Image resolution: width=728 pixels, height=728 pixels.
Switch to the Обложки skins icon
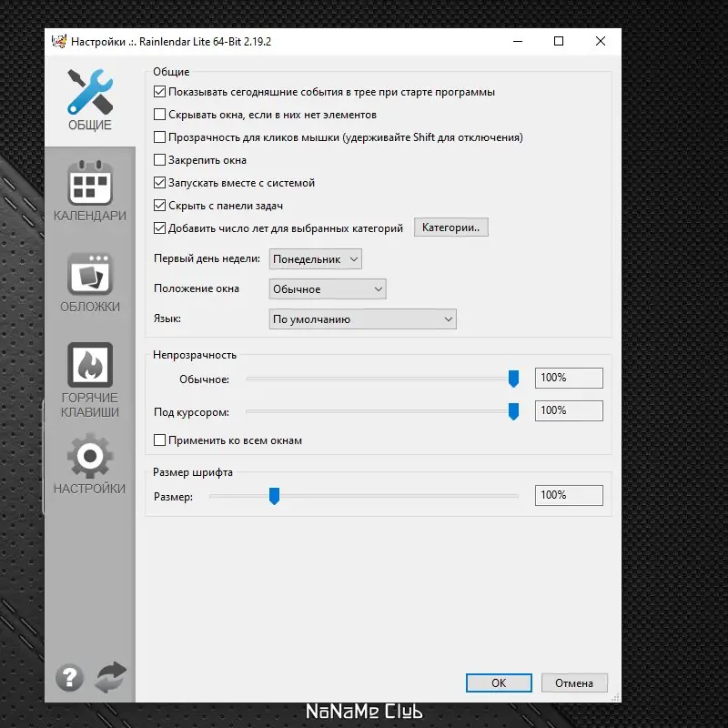click(x=89, y=282)
